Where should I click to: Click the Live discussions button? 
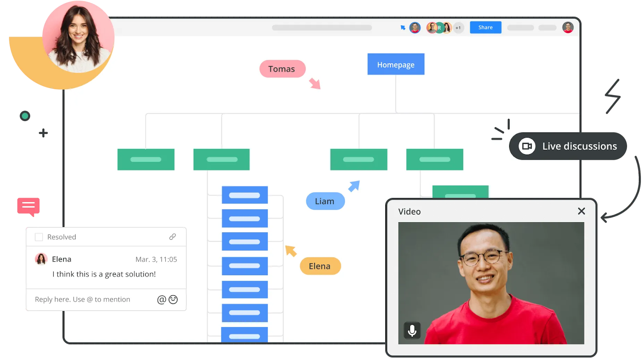568,146
